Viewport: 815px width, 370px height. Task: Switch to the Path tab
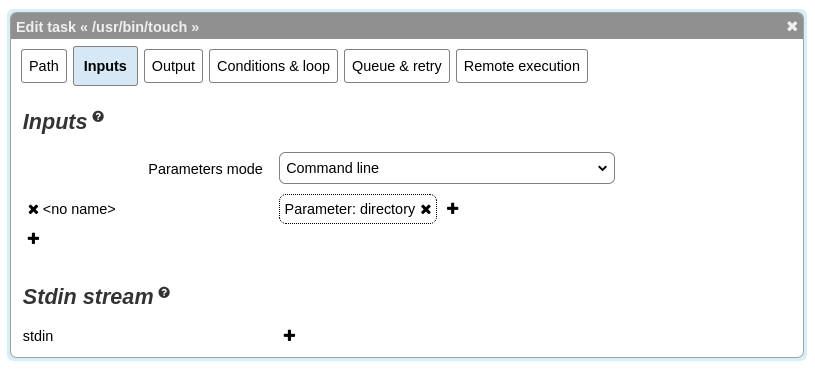(x=44, y=66)
